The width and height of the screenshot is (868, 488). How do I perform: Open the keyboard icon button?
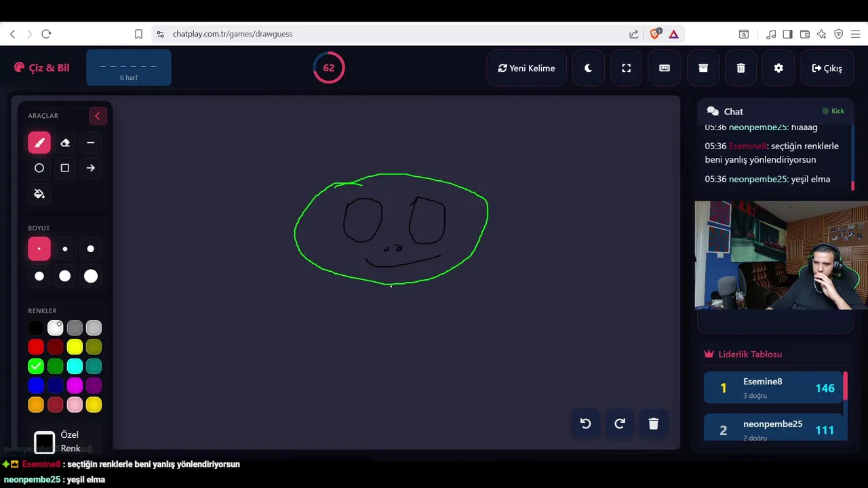(x=665, y=68)
